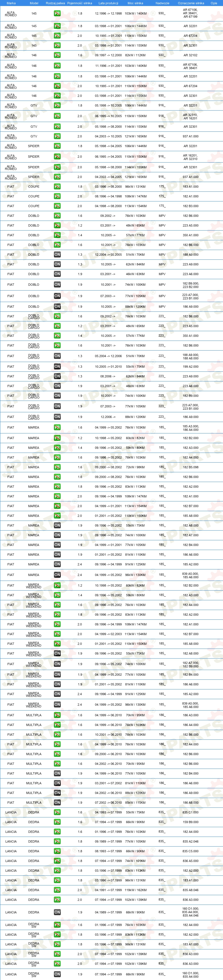
Task: Click production dates 07.2002 -> 06.2010
Action: point(108,802)
